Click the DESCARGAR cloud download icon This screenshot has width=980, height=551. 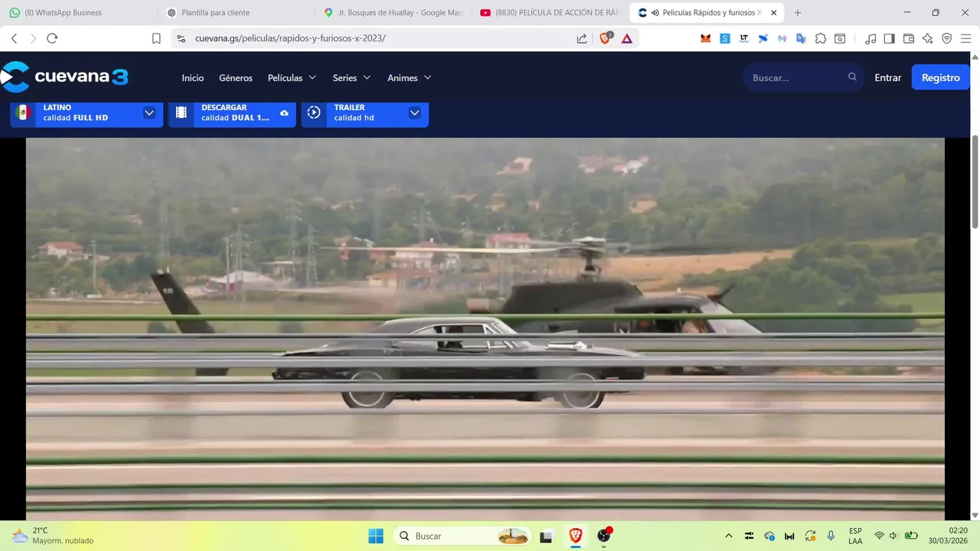(x=284, y=113)
